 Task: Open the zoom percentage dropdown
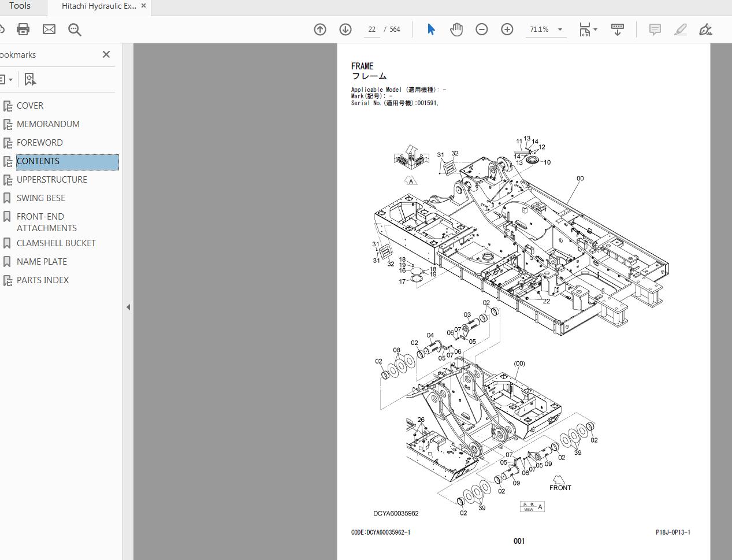tap(558, 29)
